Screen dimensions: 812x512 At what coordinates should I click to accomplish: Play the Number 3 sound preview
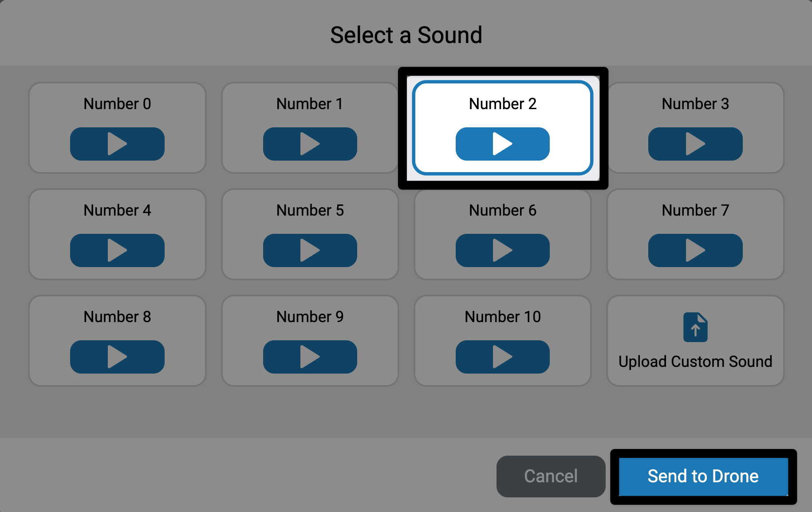[695, 144]
